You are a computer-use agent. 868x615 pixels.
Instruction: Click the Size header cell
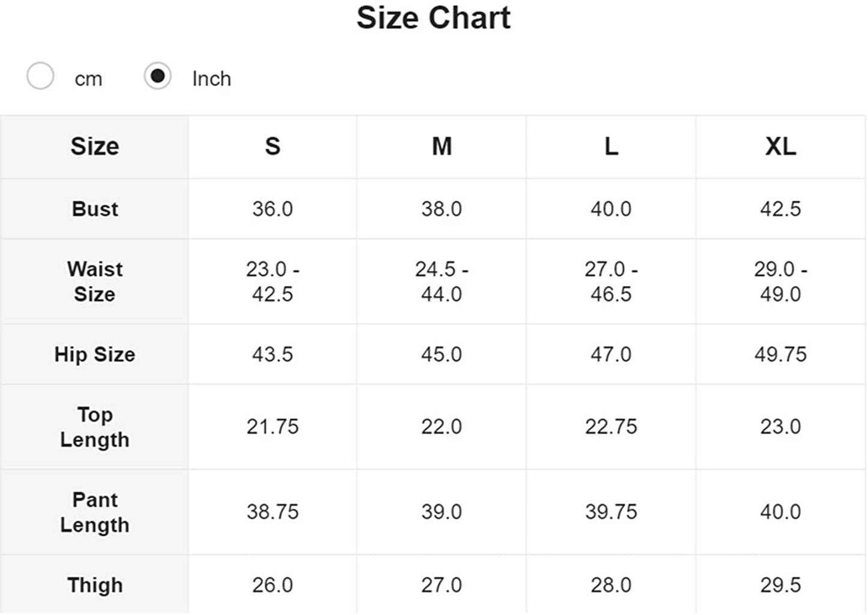point(94,147)
